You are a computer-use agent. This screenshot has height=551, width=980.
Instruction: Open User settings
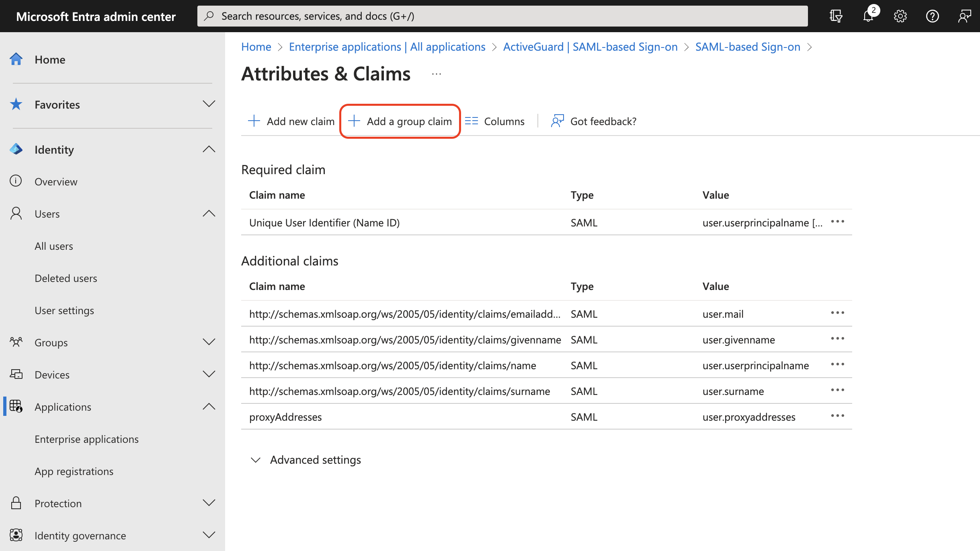[x=64, y=310]
